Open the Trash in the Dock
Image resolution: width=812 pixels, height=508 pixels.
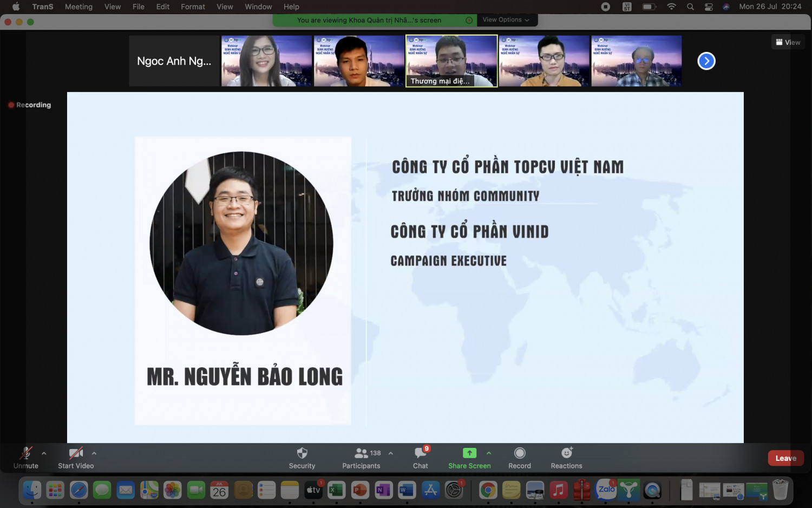point(780,490)
